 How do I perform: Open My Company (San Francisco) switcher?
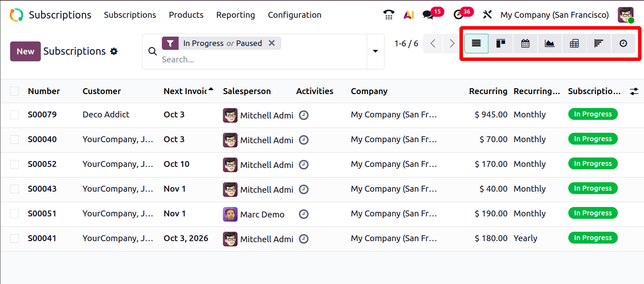pyautogui.click(x=554, y=15)
